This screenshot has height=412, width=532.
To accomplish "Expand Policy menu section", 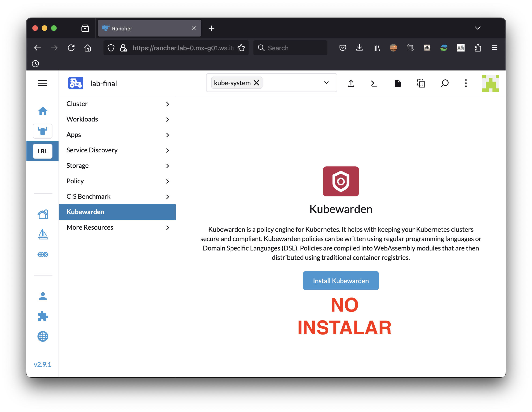I will point(117,181).
